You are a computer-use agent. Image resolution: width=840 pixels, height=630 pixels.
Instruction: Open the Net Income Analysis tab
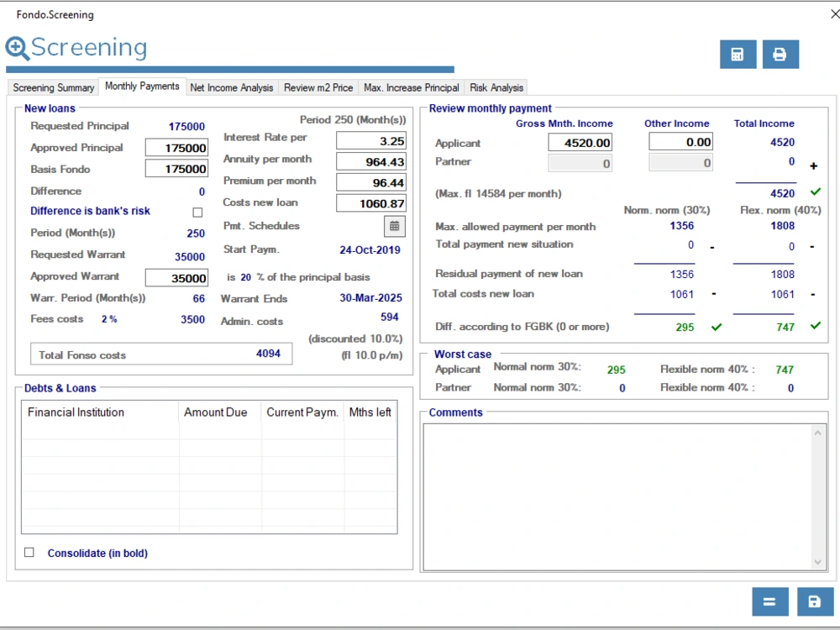pyautogui.click(x=232, y=87)
